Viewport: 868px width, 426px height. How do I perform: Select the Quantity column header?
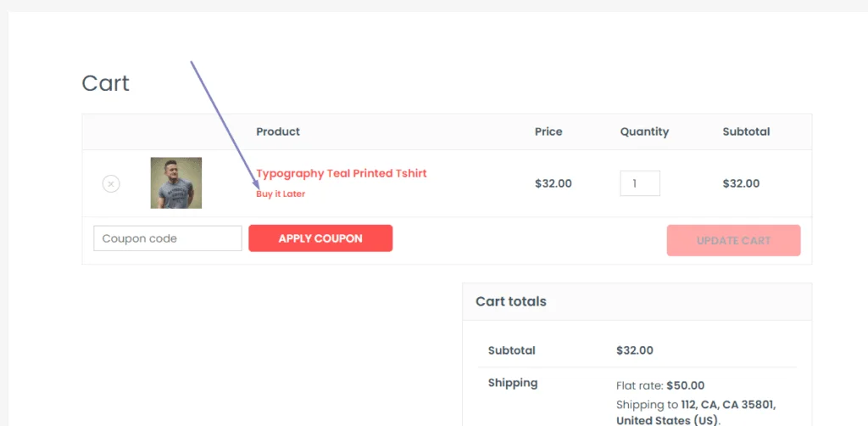point(644,132)
